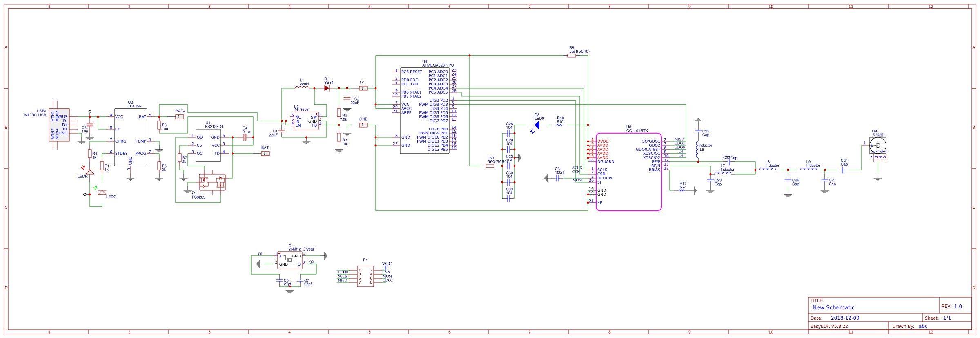Select the SS34 diode D1 symbol
Screen dimensions: 980x338
[327, 88]
